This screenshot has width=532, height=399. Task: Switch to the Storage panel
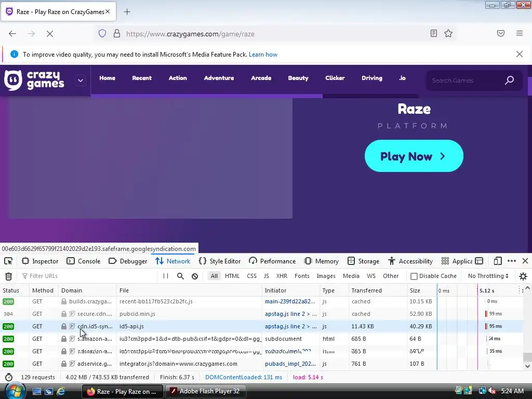pos(363,261)
